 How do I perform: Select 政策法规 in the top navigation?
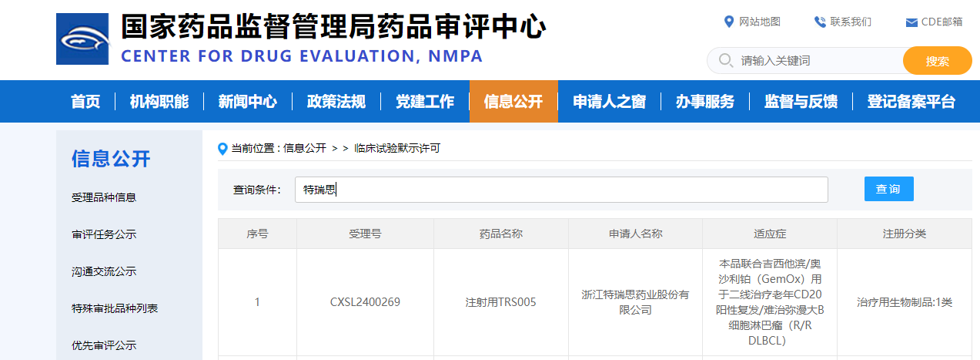(x=336, y=102)
